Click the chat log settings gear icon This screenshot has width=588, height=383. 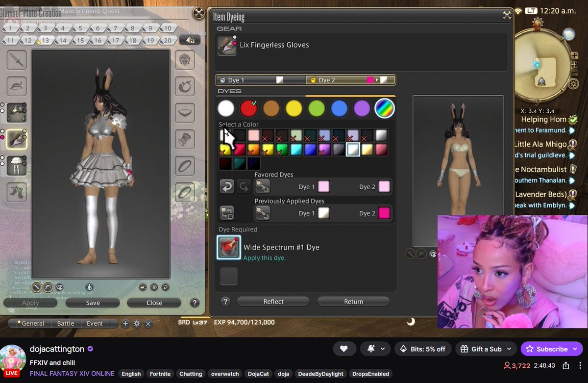(x=137, y=324)
